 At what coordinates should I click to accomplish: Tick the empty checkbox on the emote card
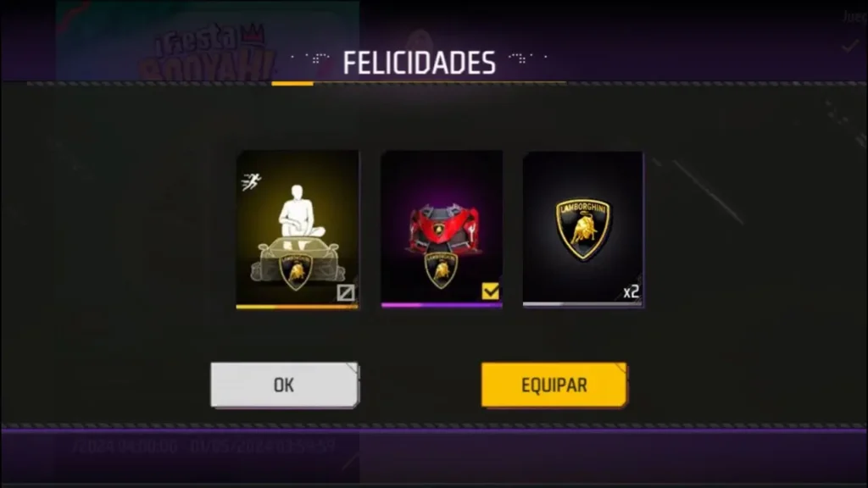346,292
